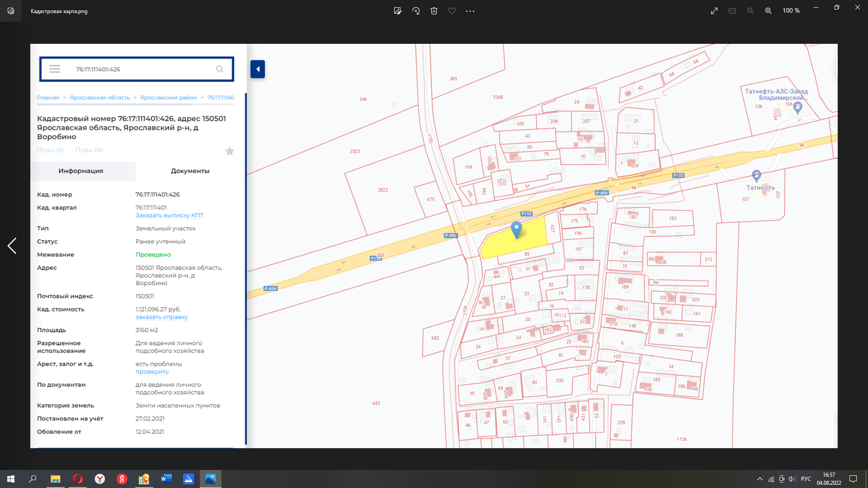
Task: Collapse the side panel with the blue arrow
Action: click(x=258, y=69)
